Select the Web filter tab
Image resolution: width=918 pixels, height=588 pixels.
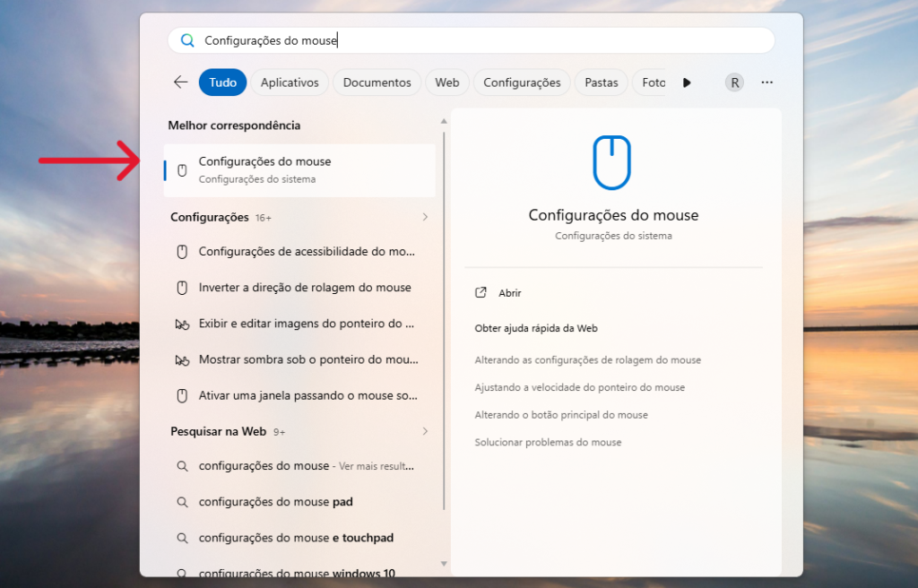point(446,82)
